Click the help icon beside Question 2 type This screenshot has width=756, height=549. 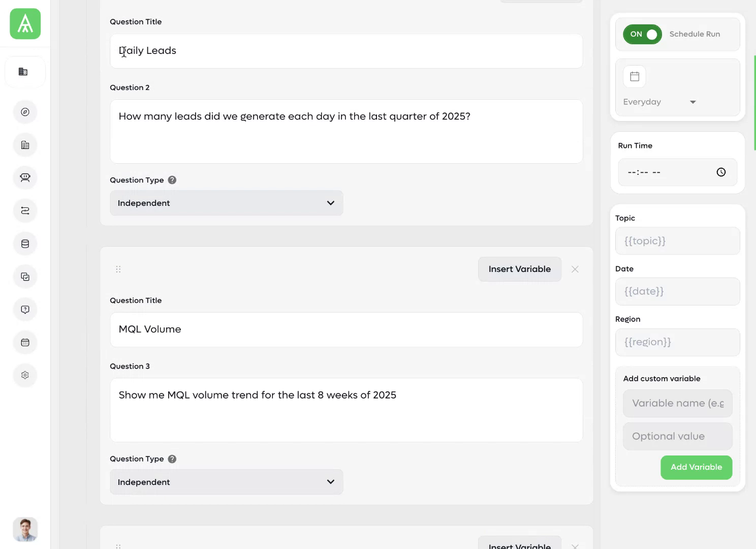click(172, 180)
